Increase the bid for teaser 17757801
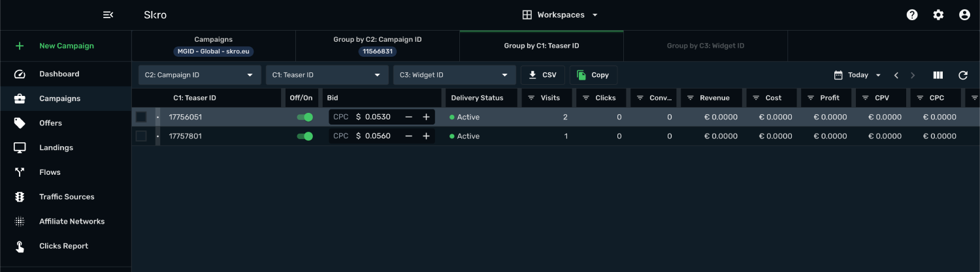The height and width of the screenshot is (272, 980). pos(426,136)
